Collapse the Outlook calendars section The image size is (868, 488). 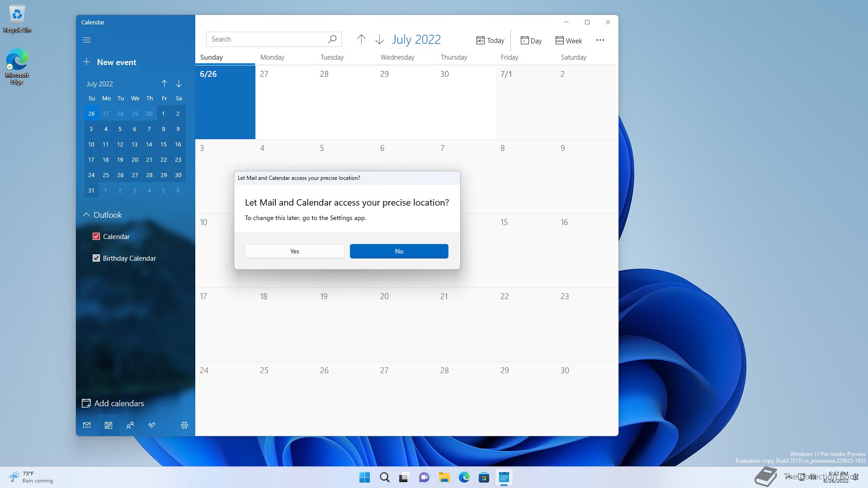86,215
